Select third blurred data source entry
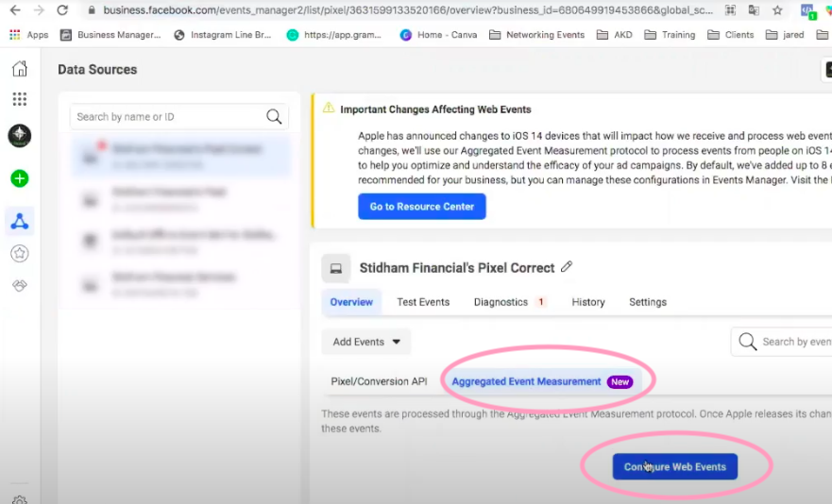Viewport: 832px width, 504px height. point(181,242)
